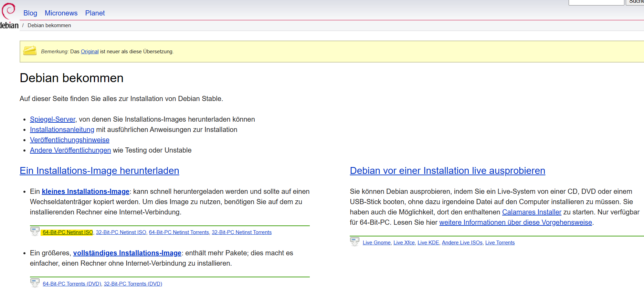Download the 32-Bit-PC Netinst ISO
This screenshot has height=289, width=644.
click(121, 232)
